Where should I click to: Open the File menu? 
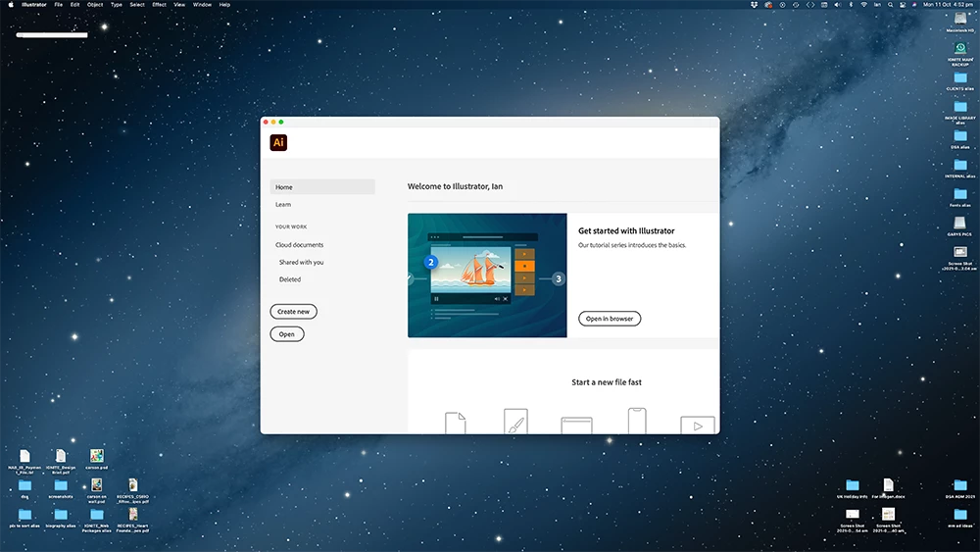pos(58,4)
